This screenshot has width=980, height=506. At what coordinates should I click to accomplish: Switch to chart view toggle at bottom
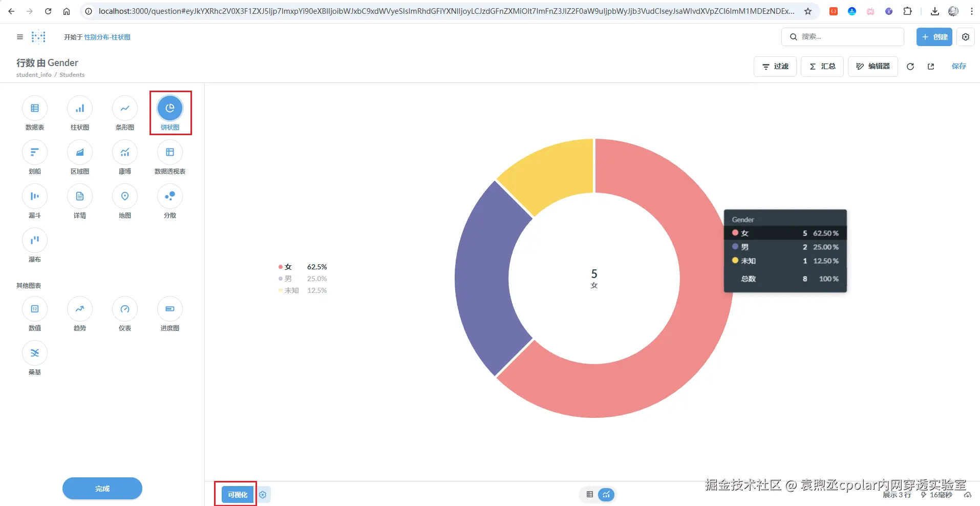(606, 495)
